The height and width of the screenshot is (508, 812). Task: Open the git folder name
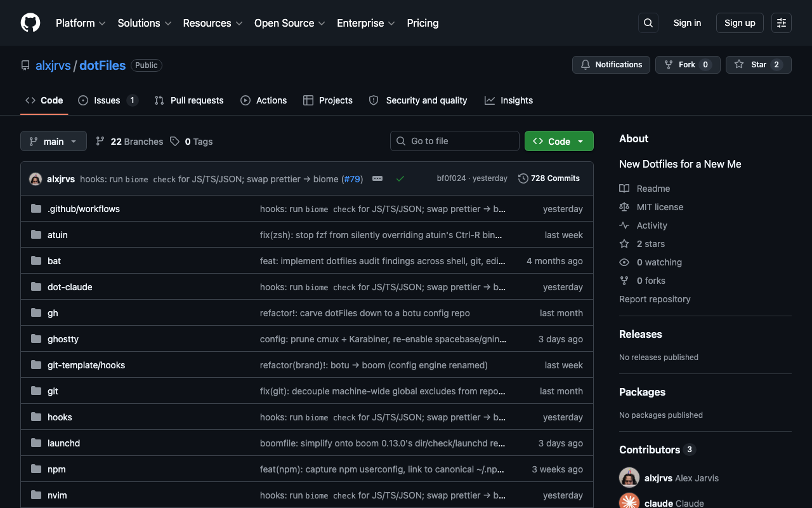[x=53, y=391]
